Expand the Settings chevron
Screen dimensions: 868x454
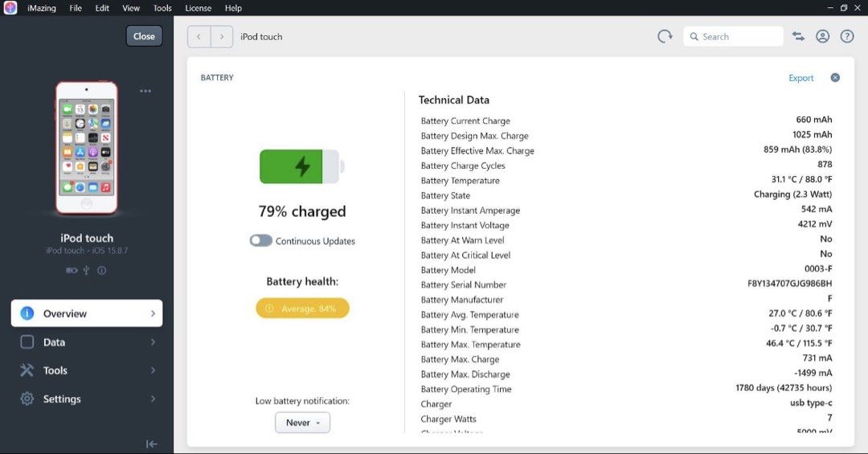point(153,399)
